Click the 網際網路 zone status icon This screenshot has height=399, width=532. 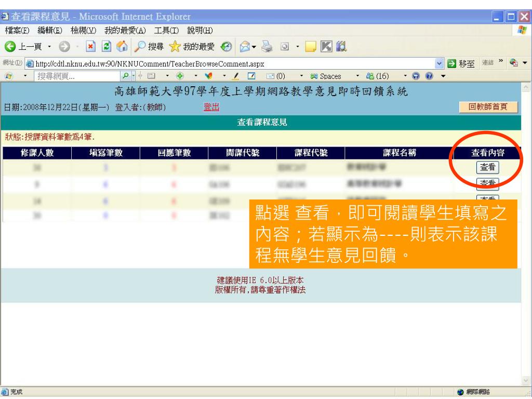[460, 392]
